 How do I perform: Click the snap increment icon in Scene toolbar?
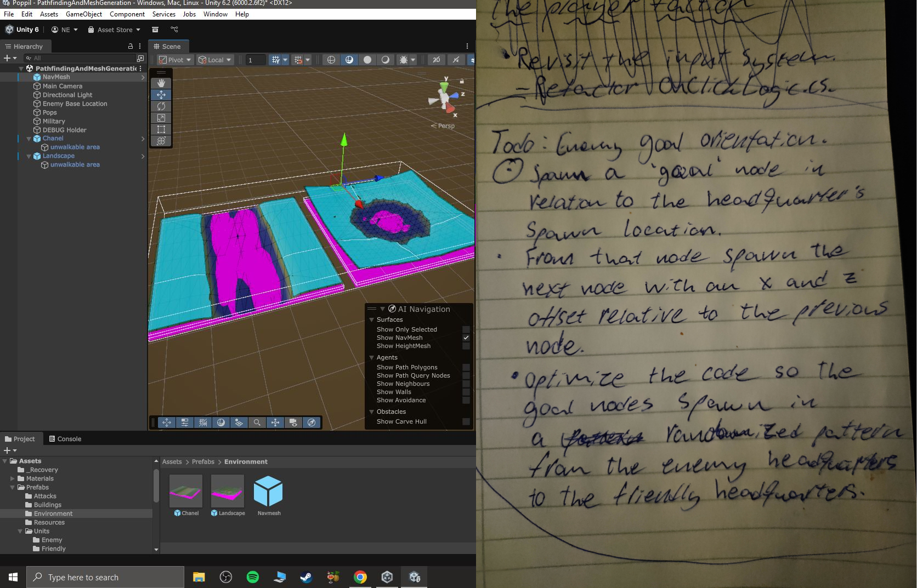coord(298,60)
